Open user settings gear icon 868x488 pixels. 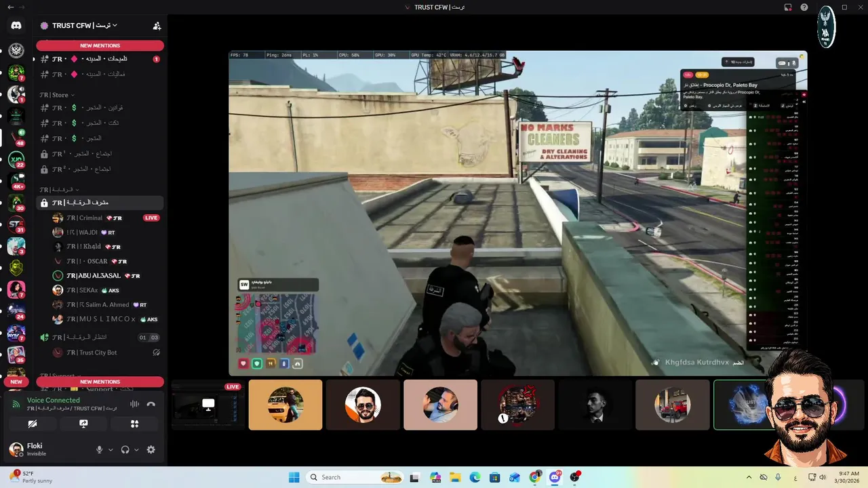pyautogui.click(x=151, y=449)
